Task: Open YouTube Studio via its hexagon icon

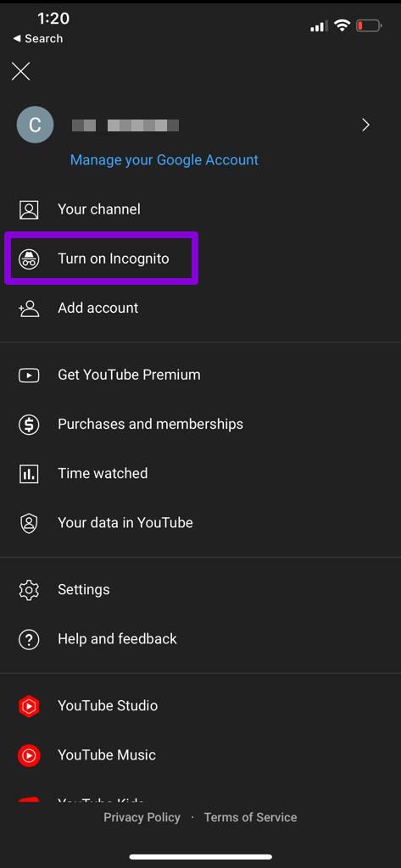Action: click(x=29, y=706)
